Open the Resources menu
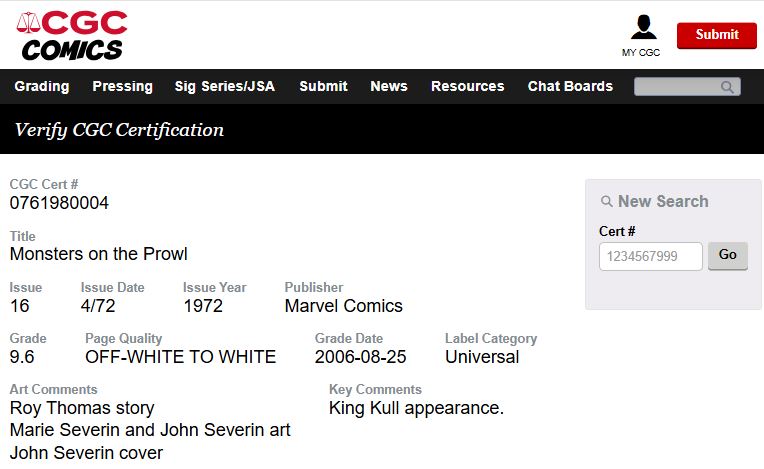Image resolution: width=764 pixels, height=469 pixels. (x=467, y=86)
